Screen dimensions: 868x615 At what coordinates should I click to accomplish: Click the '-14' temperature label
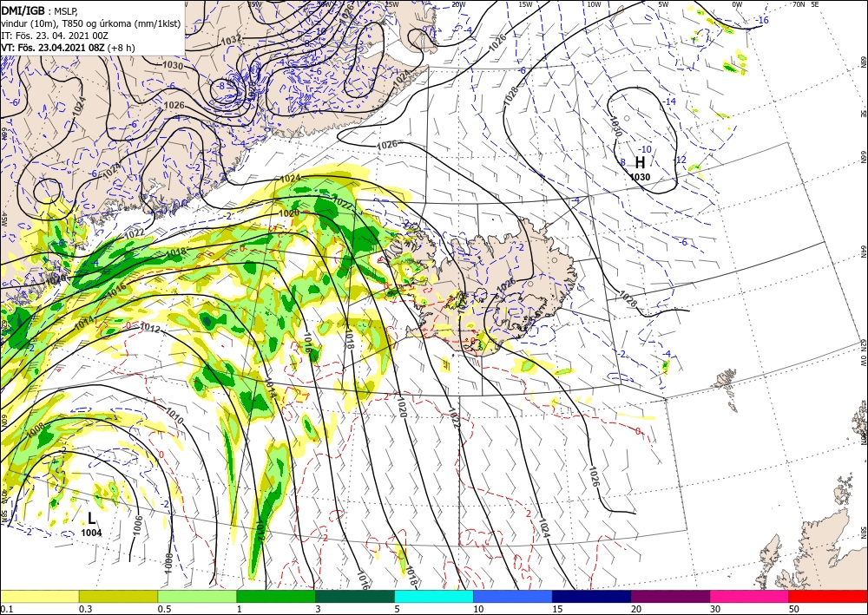[670, 101]
